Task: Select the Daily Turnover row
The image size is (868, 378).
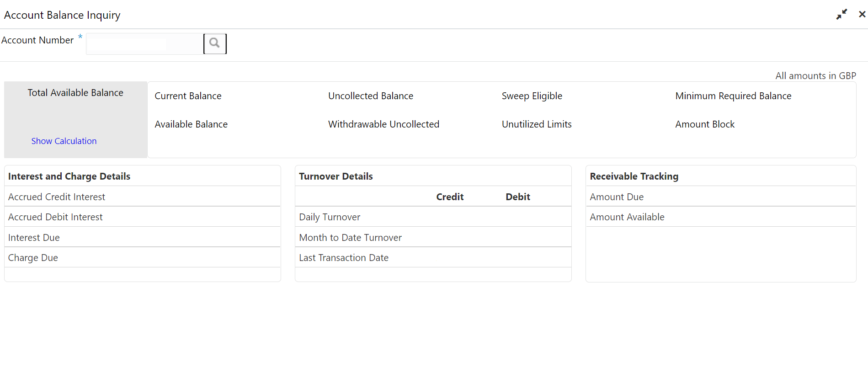Action: [x=433, y=217]
